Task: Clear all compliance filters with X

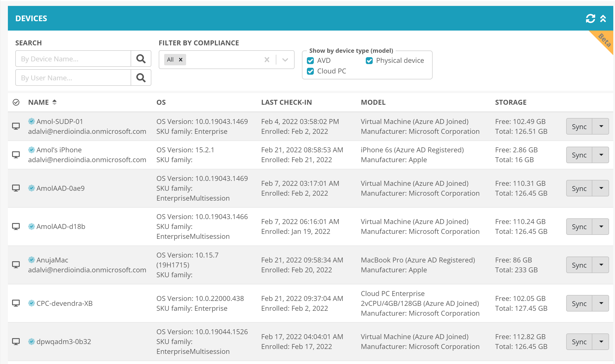Action: pyautogui.click(x=267, y=60)
